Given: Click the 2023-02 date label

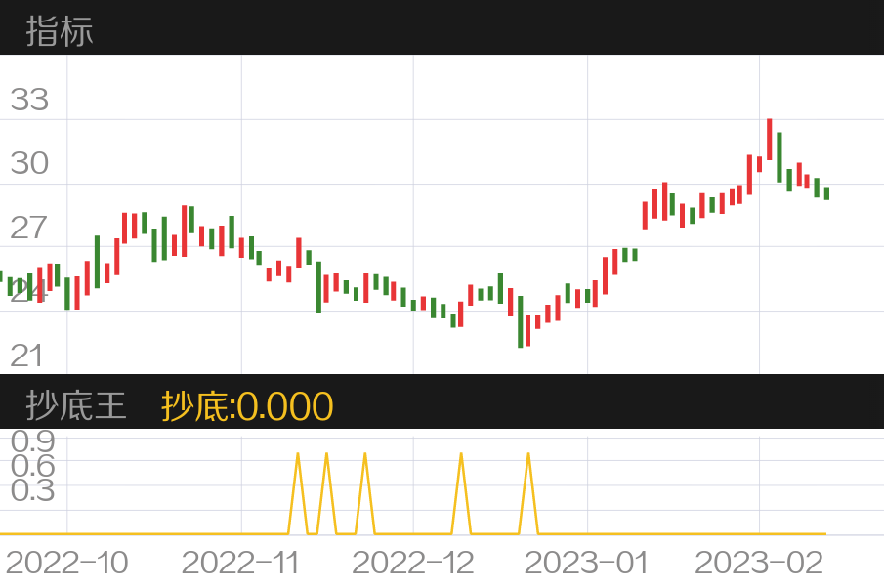Looking at the screenshot, I should pos(757,563).
